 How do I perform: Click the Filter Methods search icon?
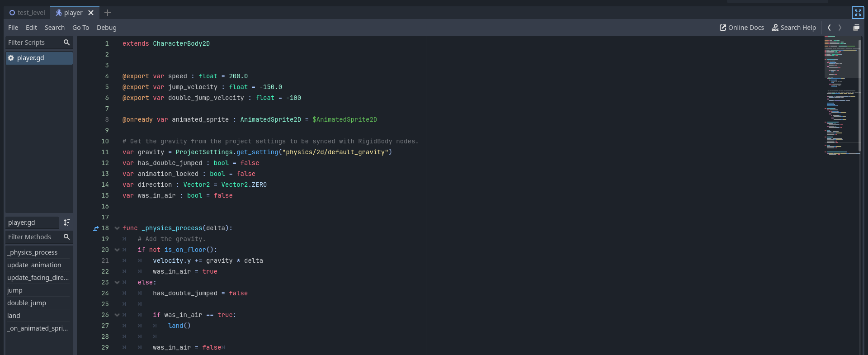click(66, 237)
